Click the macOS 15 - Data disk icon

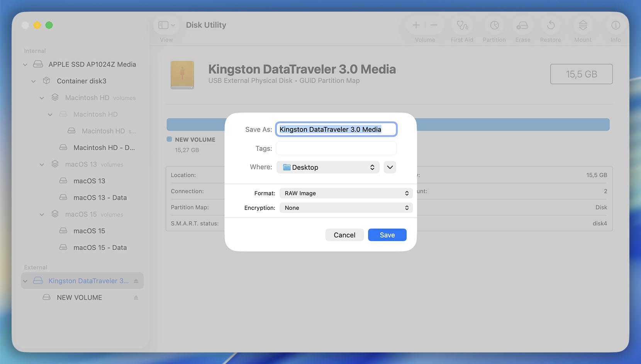pyautogui.click(x=63, y=247)
